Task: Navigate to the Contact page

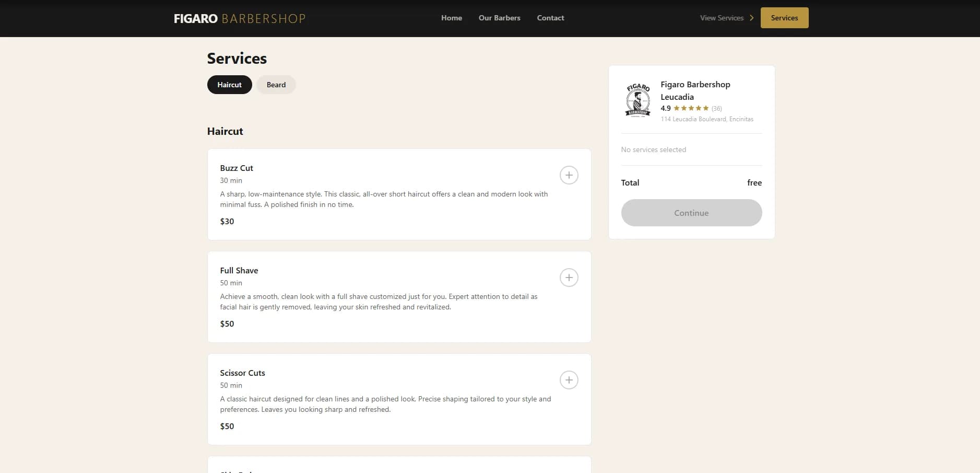Action: tap(550, 18)
